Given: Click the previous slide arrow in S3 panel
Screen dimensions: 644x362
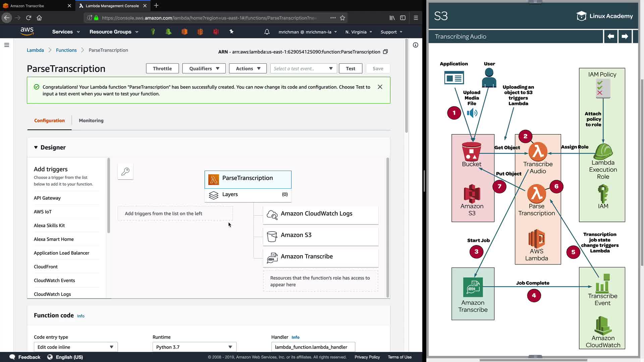Looking at the screenshot, I should pos(610,37).
